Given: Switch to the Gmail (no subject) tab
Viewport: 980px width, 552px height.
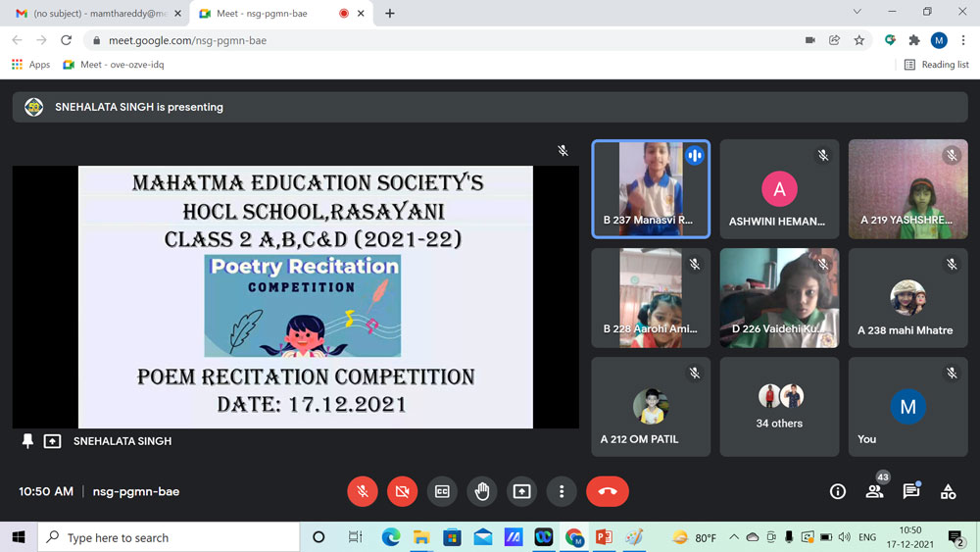Looking at the screenshot, I should pyautogui.click(x=93, y=14).
